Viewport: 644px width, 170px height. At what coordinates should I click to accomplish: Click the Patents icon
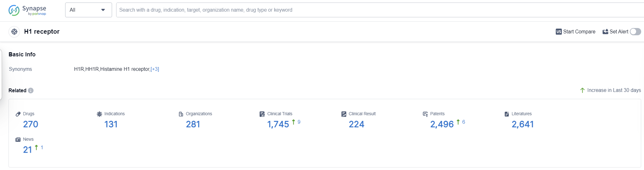tap(425, 114)
